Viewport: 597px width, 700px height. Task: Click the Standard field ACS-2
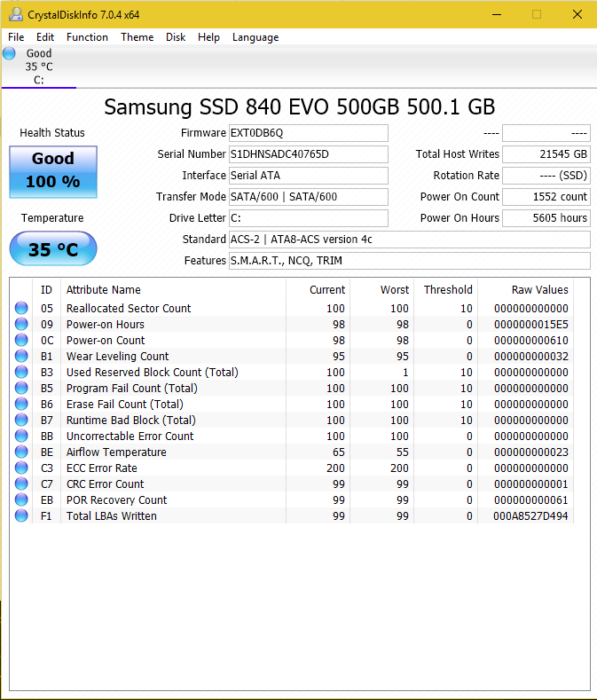(410, 240)
